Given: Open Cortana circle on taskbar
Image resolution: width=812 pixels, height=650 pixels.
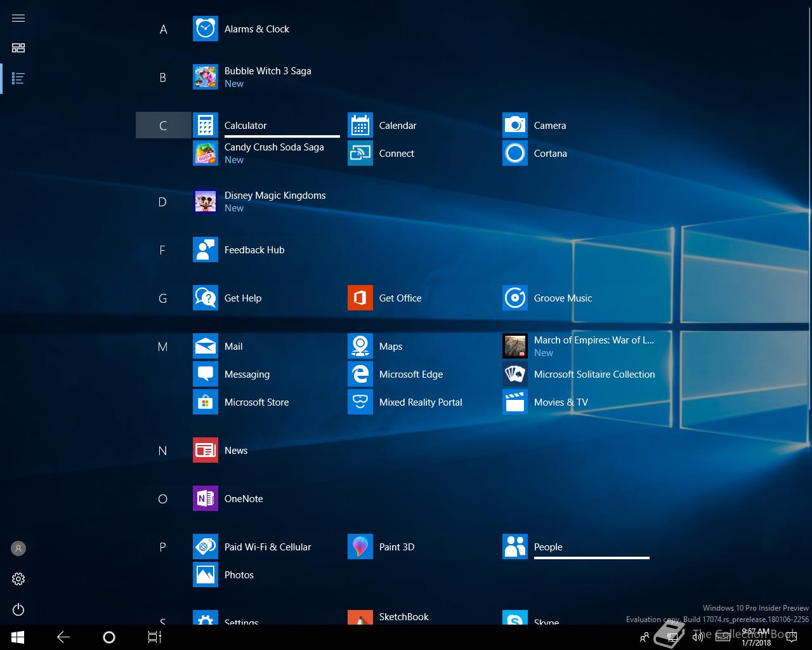Looking at the screenshot, I should coord(109,637).
